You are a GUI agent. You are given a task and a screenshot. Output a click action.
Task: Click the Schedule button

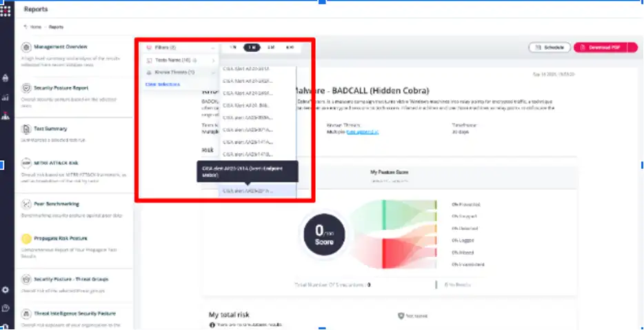point(550,48)
